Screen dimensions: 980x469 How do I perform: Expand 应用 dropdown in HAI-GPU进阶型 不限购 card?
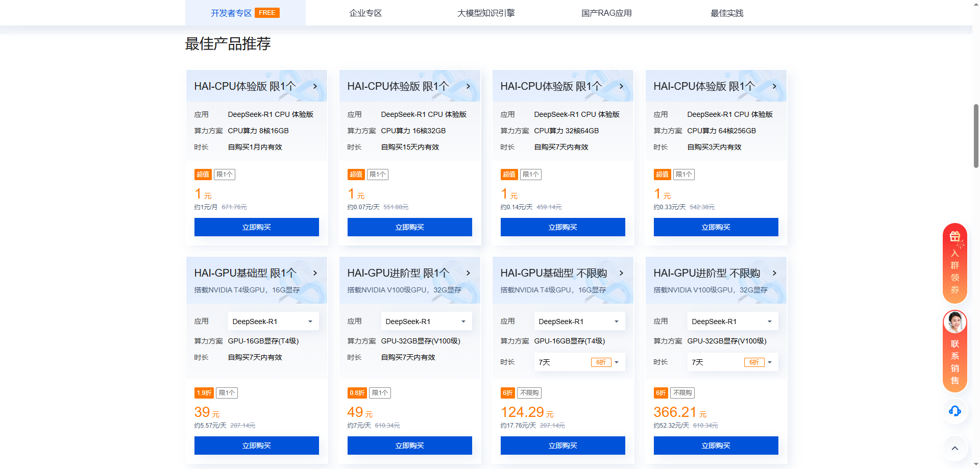tap(732, 322)
